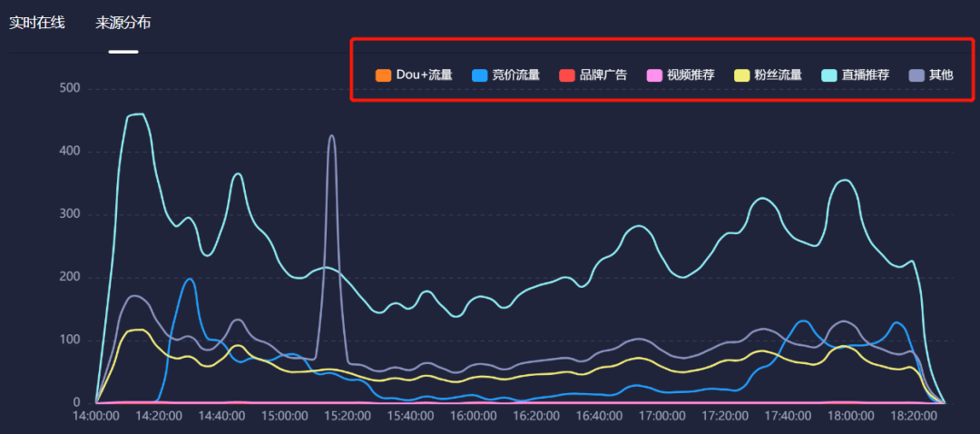Select the 来源分布 tab
This screenshot has width=980, height=434.
(123, 23)
